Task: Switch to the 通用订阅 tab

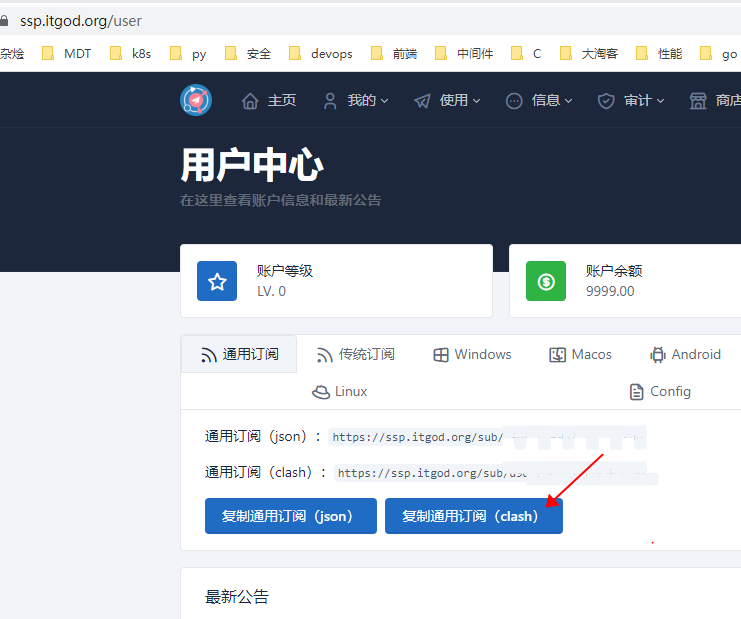Action: coord(239,354)
